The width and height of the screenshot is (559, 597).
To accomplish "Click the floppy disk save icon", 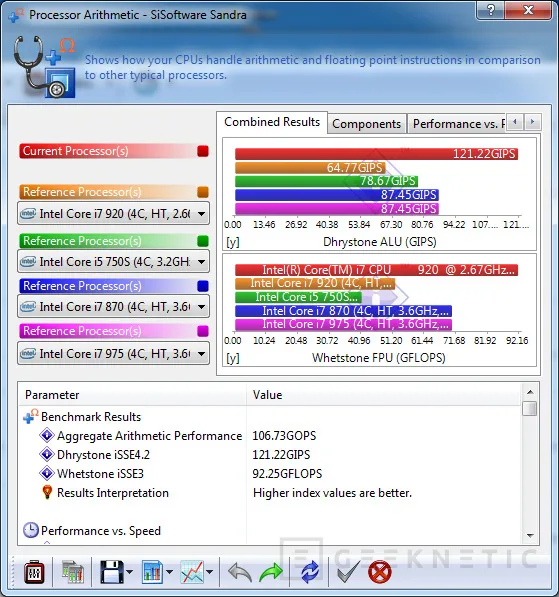I will pyautogui.click(x=112, y=572).
